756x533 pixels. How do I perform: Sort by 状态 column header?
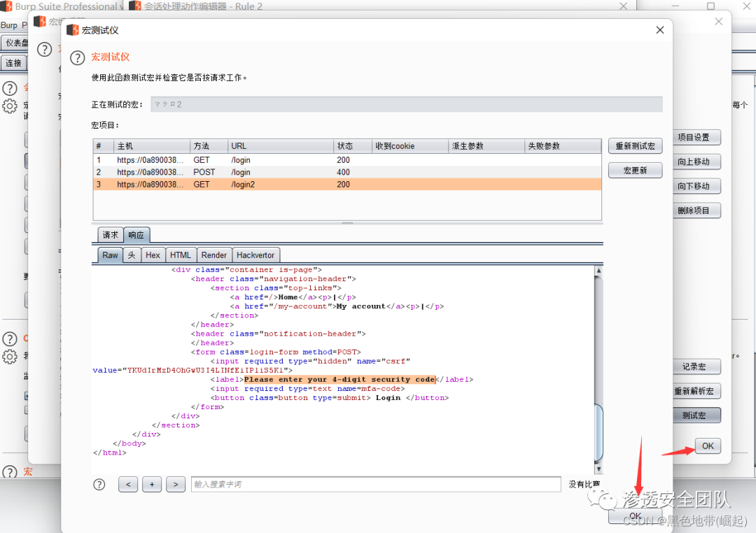[352, 146]
